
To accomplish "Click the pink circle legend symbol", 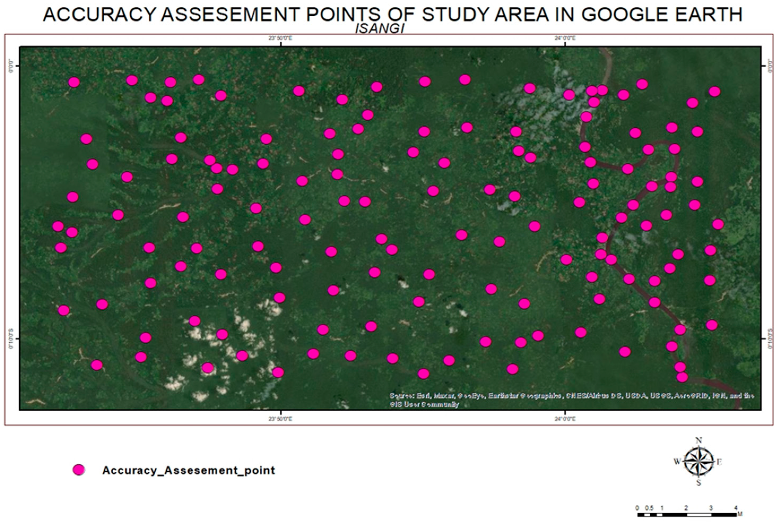I will [x=79, y=470].
